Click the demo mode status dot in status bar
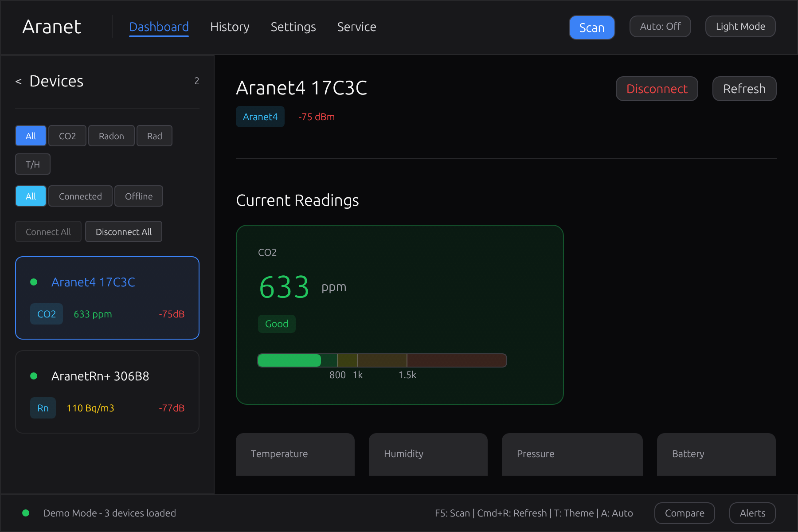This screenshot has height=532, width=798. point(26,513)
